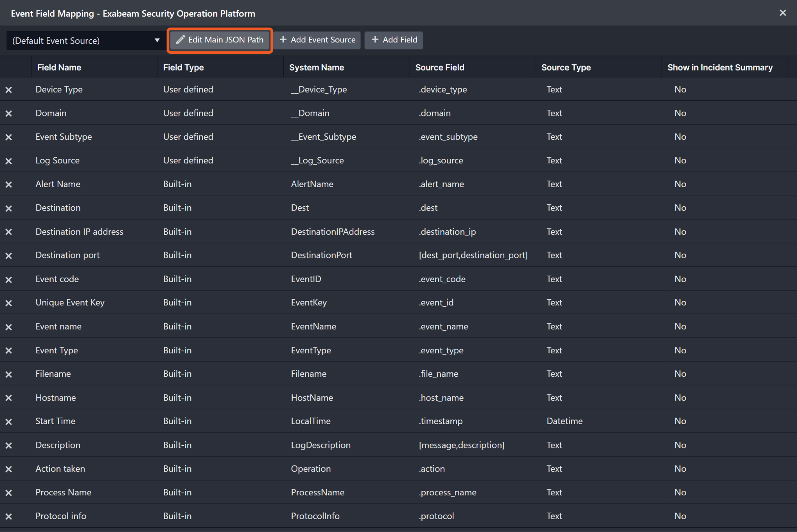Delete the Hostname field row
Viewport: 797px width, 532px height.
click(9, 398)
